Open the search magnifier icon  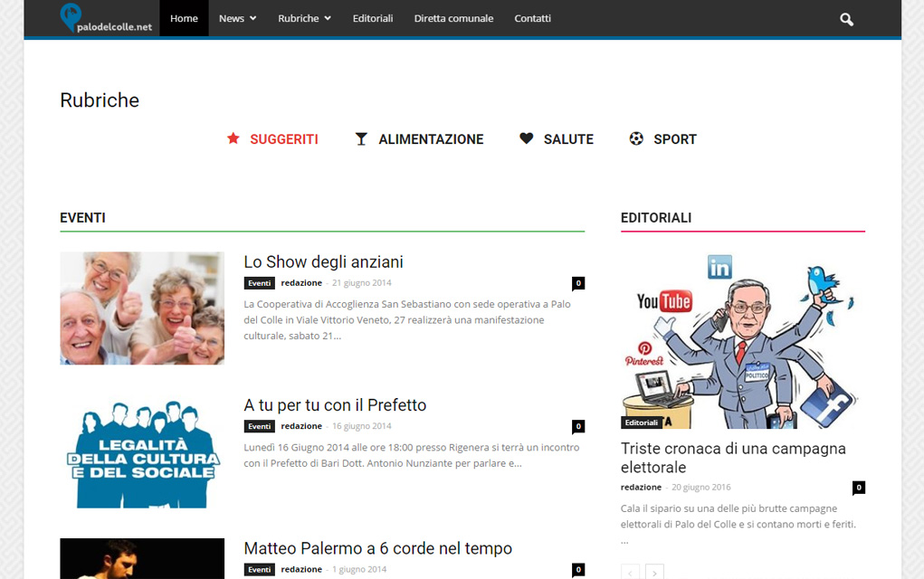point(846,19)
